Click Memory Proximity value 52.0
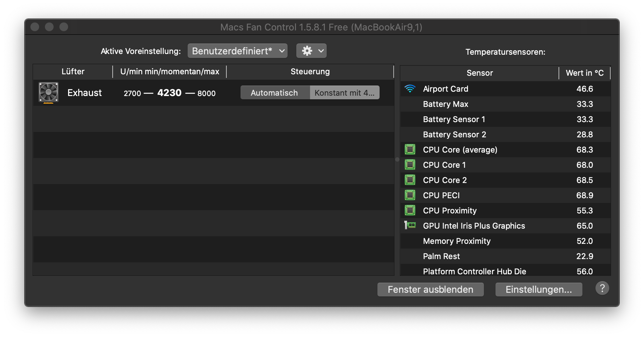This screenshot has width=644, height=337. 585,241
